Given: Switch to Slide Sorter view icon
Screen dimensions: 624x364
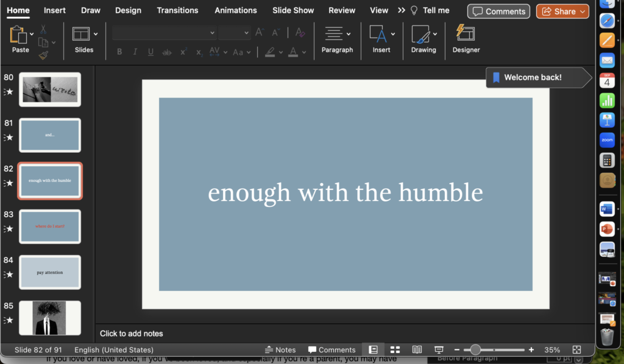Looking at the screenshot, I should click(x=395, y=349).
